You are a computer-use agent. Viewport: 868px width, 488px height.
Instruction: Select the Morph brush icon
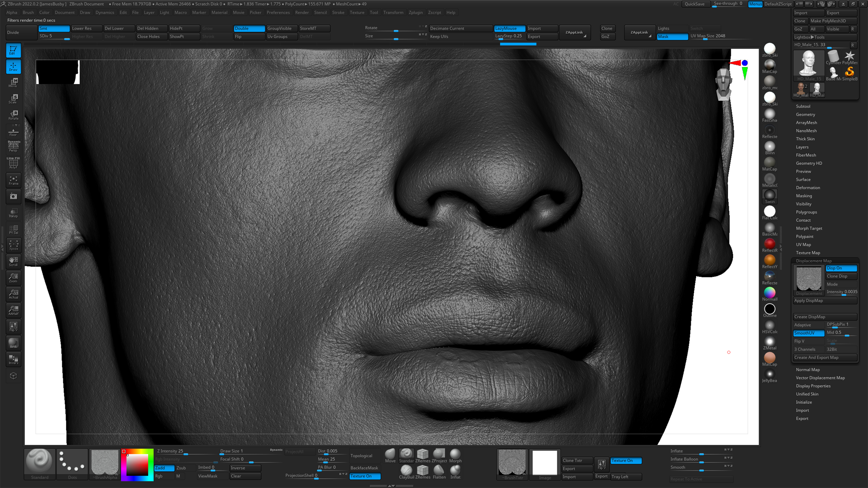456,455
